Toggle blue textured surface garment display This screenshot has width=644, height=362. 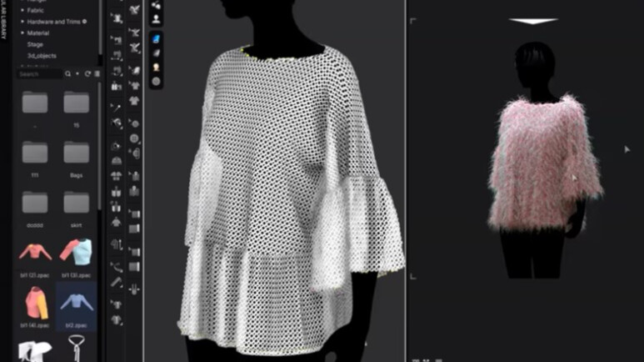(x=156, y=39)
